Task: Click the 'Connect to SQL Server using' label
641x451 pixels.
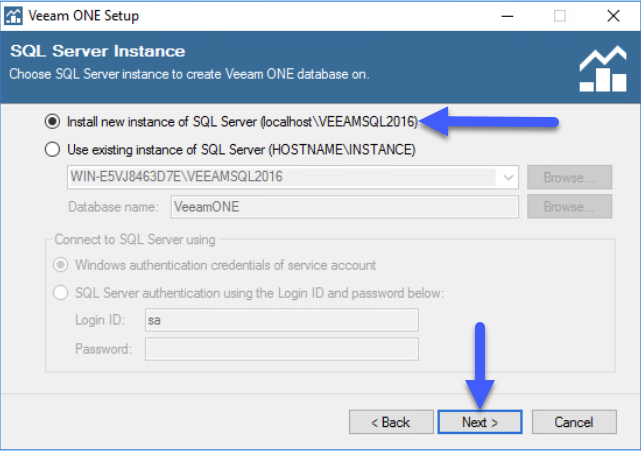Action: pyautogui.click(x=135, y=239)
